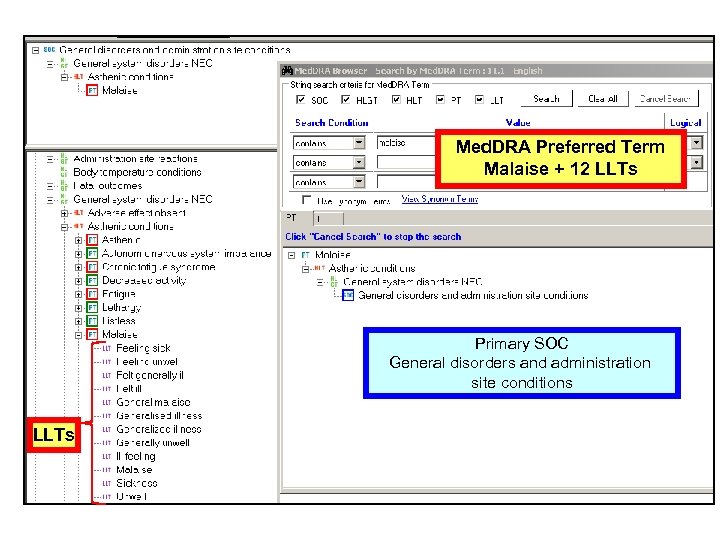The image size is (720, 540).
Task: Toggle the PT checkbox
Action: coord(440,100)
